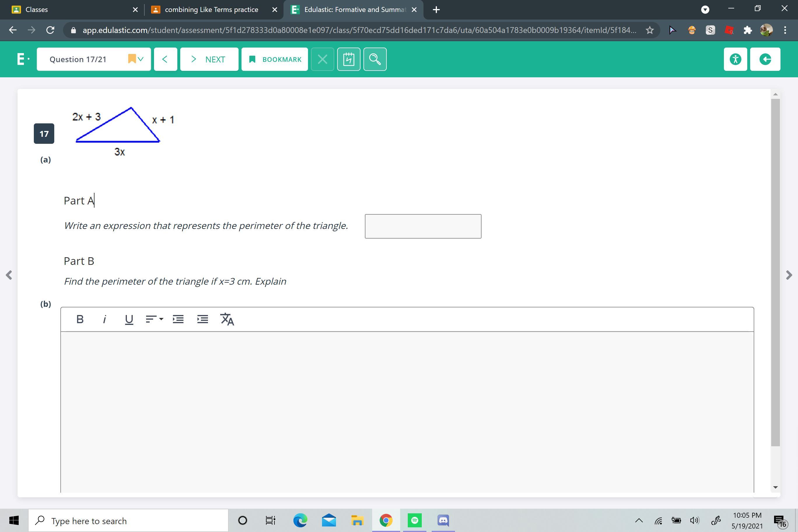This screenshot has height=532, width=798.
Task: Toggle bold formatting in editor
Action: (80, 319)
